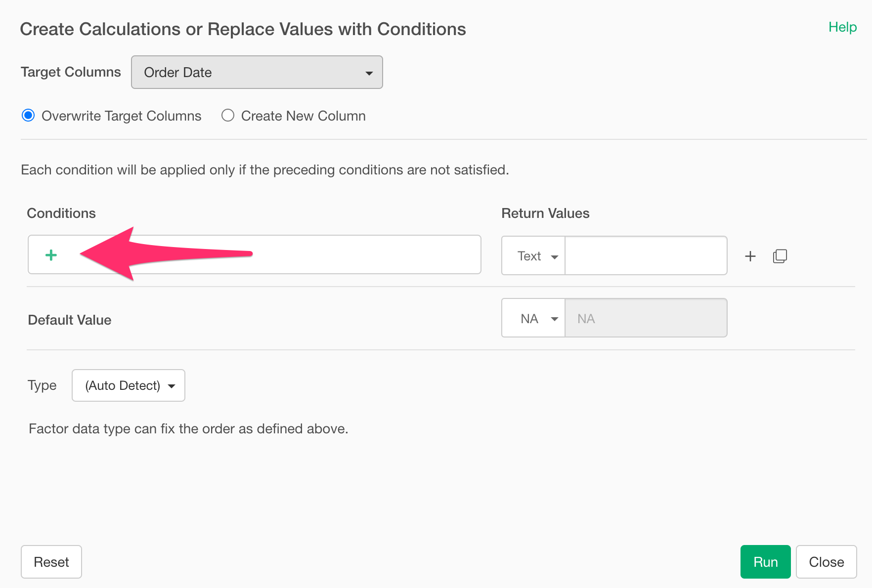Click the caret in the Auto Detect selector

pyautogui.click(x=172, y=386)
